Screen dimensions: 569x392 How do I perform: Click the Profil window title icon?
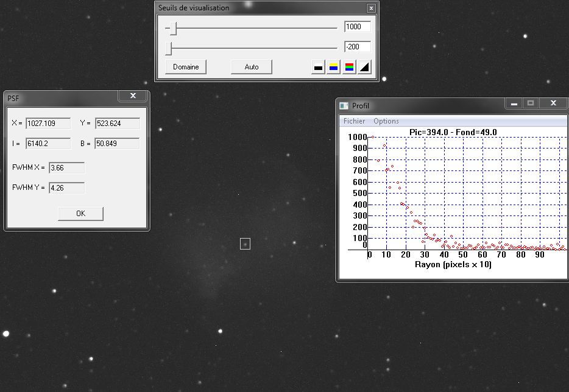pos(344,105)
